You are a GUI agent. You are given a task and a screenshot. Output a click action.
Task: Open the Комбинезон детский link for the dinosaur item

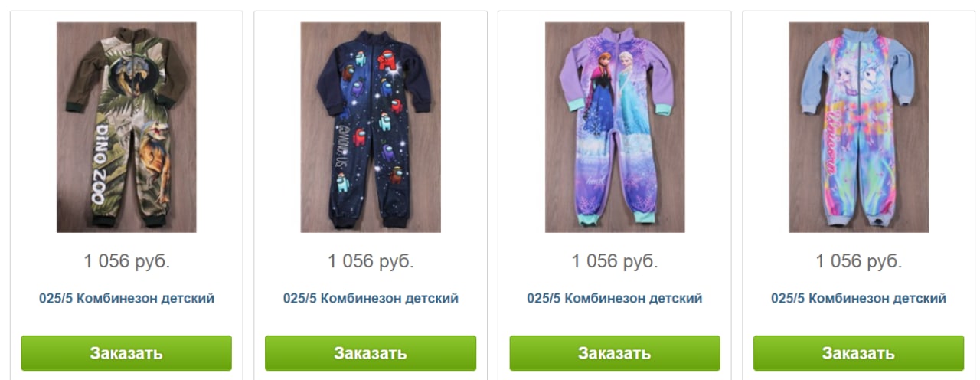(x=126, y=299)
